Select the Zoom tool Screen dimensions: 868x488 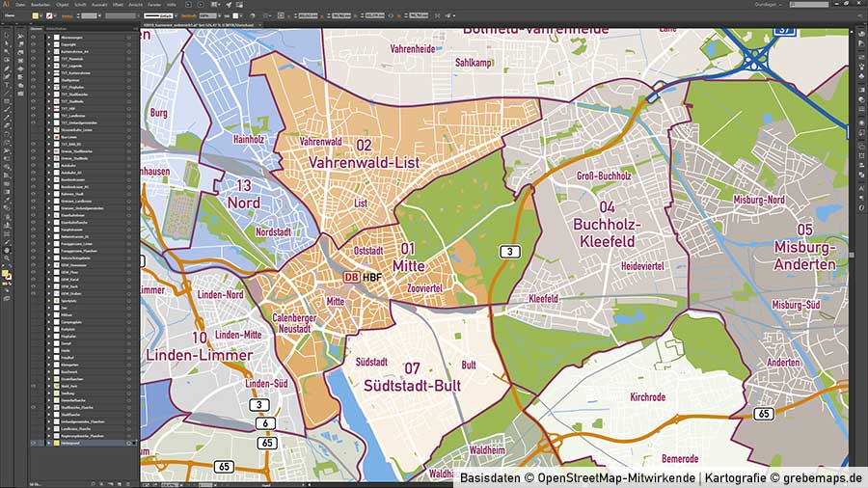coord(7,258)
